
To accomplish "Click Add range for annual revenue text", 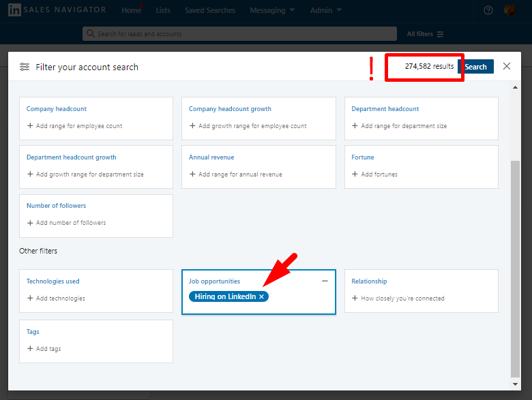I will pos(240,174).
